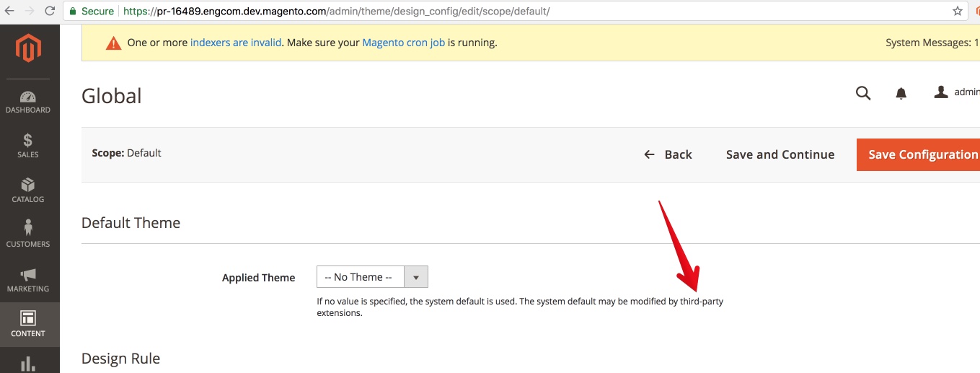Click Save Configuration button
980x373 pixels.
(x=918, y=154)
